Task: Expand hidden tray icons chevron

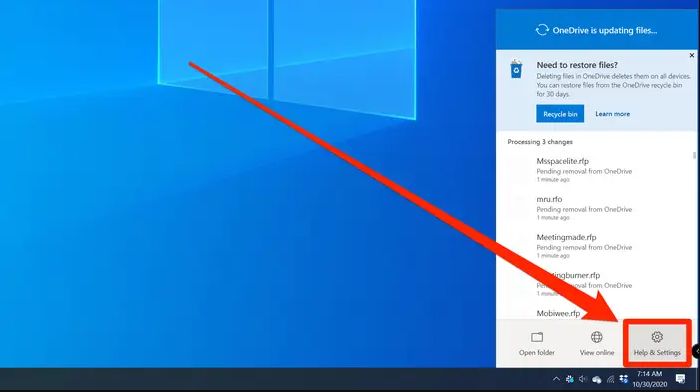Action: (x=556, y=379)
